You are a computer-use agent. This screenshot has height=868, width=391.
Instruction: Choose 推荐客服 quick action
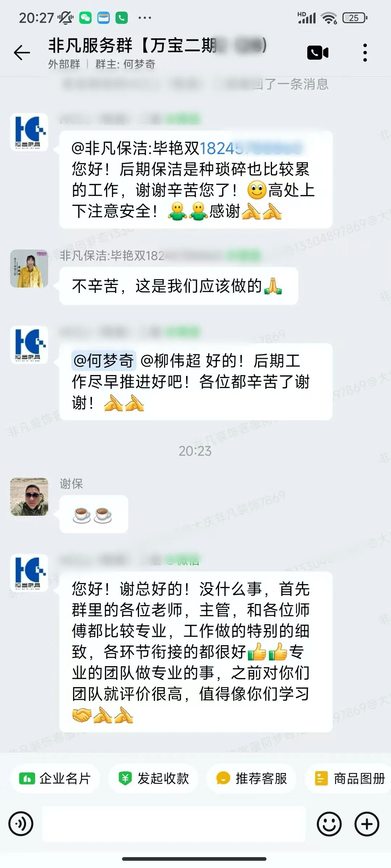(252, 779)
